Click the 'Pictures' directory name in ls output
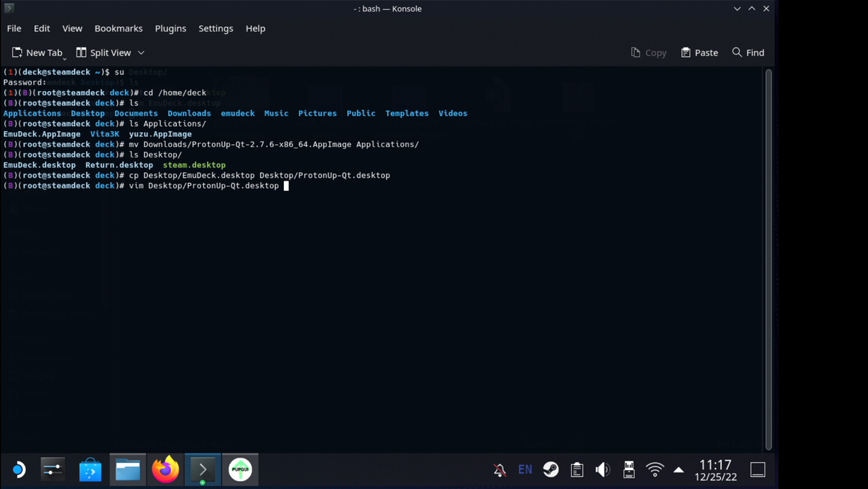This screenshot has height=489, width=868. [x=317, y=113]
